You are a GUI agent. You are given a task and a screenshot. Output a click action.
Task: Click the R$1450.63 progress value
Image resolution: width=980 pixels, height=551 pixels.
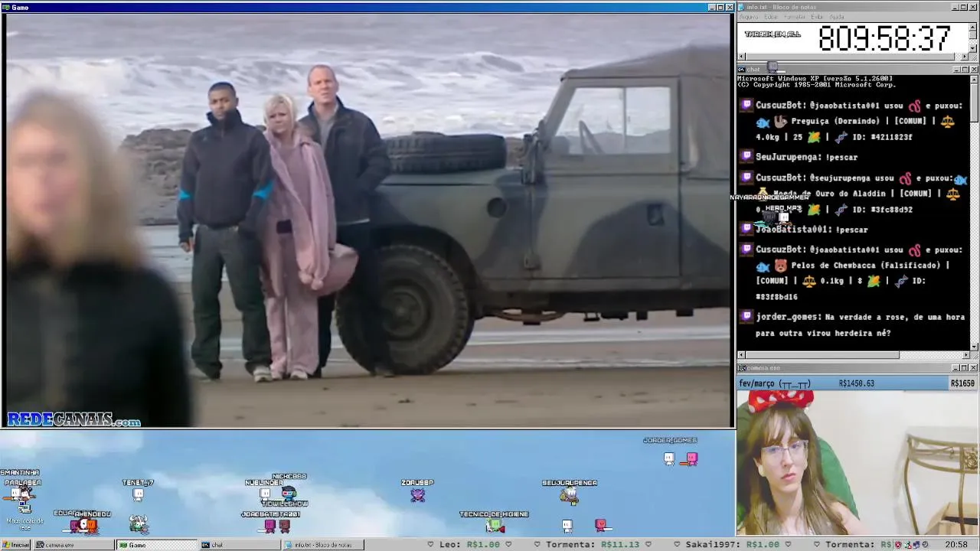click(x=856, y=383)
